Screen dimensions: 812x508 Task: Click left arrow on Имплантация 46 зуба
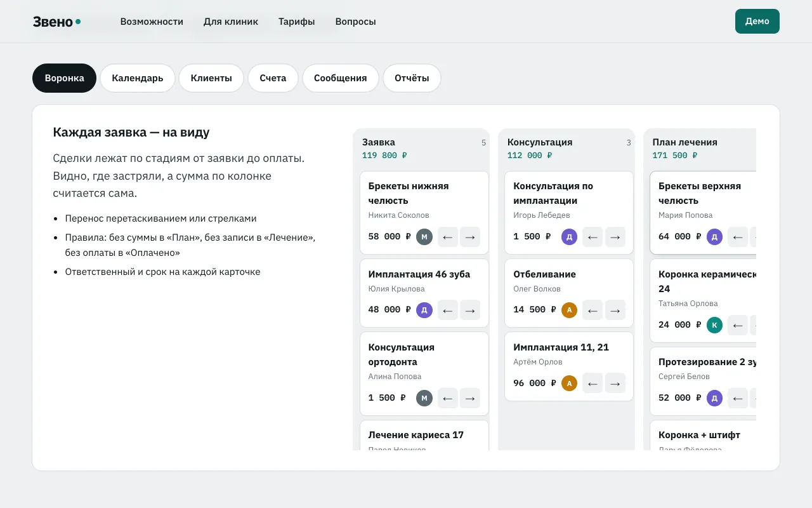447,310
